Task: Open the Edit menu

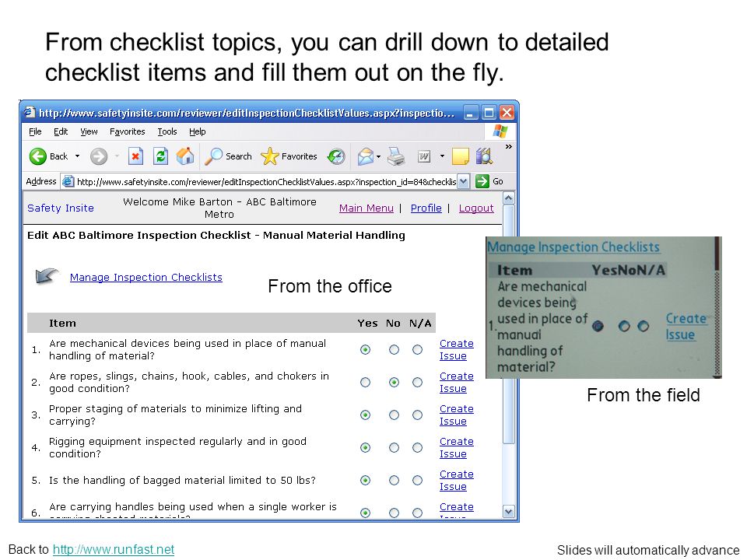Action: pos(61,131)
